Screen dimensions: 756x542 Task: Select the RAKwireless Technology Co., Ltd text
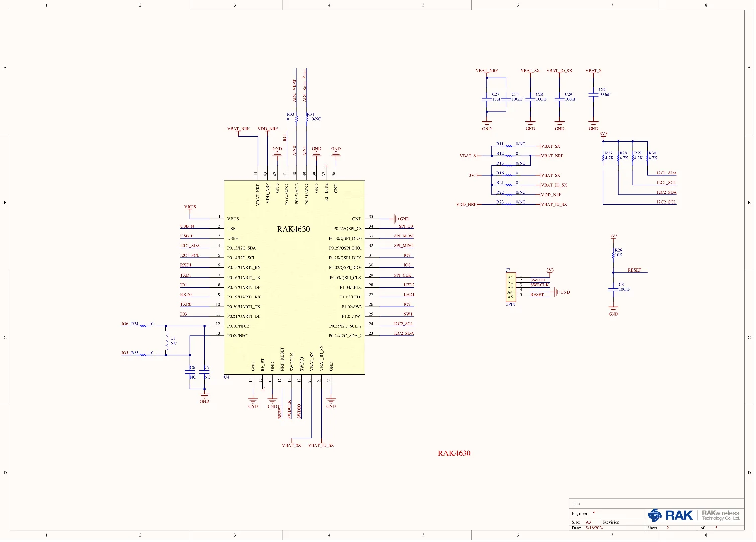(720, 515)
